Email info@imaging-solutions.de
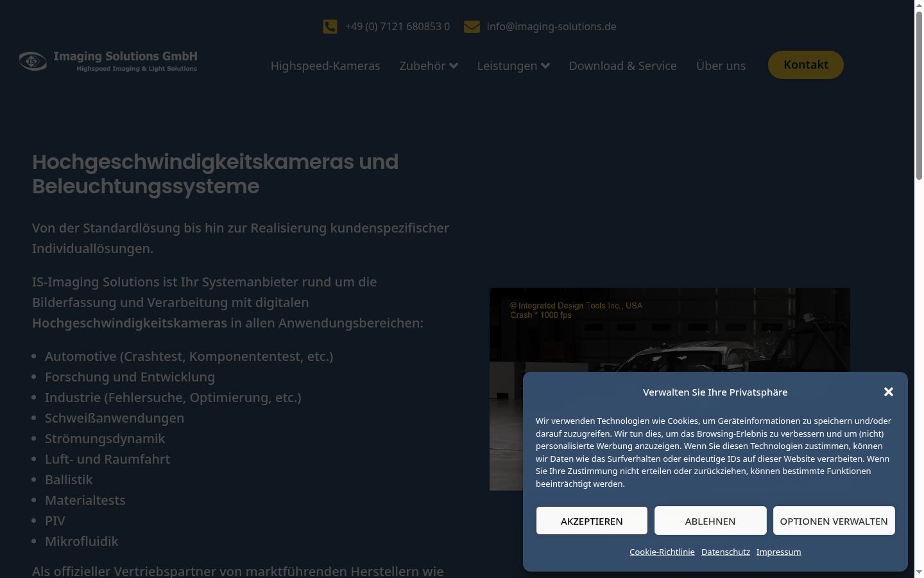This screenshot has height=578, width=924. pos(552,26)
